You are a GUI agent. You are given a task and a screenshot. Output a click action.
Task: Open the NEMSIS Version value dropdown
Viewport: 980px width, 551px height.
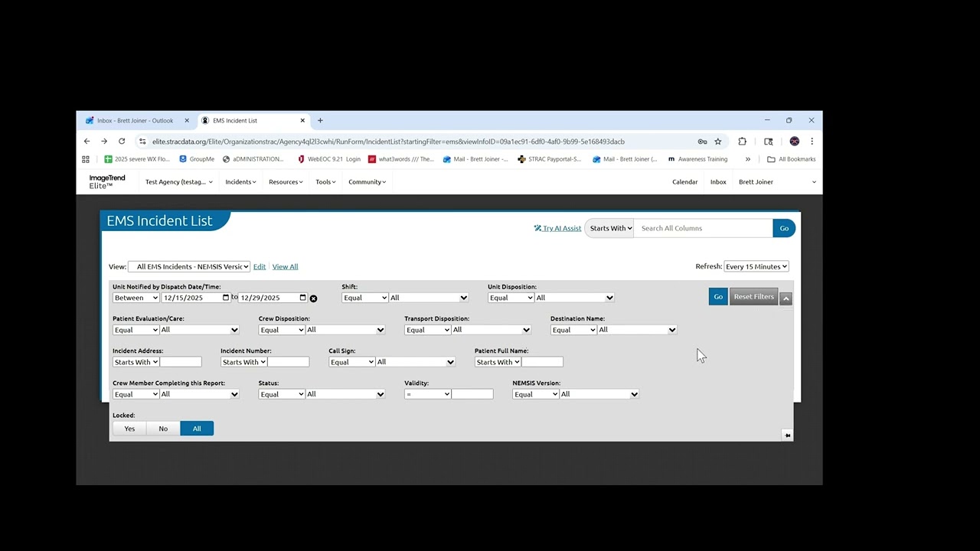[x=599, y=394]
